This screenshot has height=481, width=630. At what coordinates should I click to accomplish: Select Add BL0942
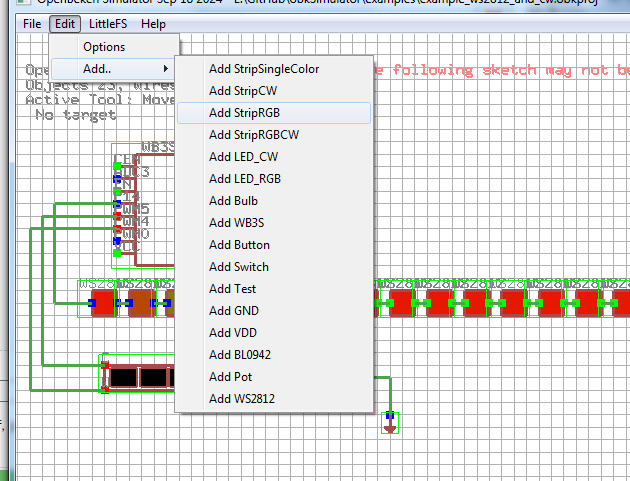[274, 355]
